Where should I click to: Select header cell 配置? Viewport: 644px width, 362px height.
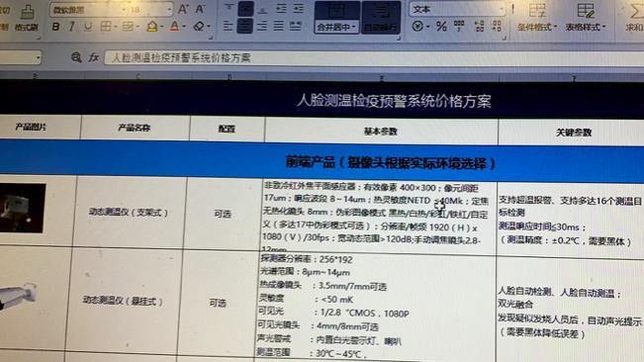coord(228,130)
